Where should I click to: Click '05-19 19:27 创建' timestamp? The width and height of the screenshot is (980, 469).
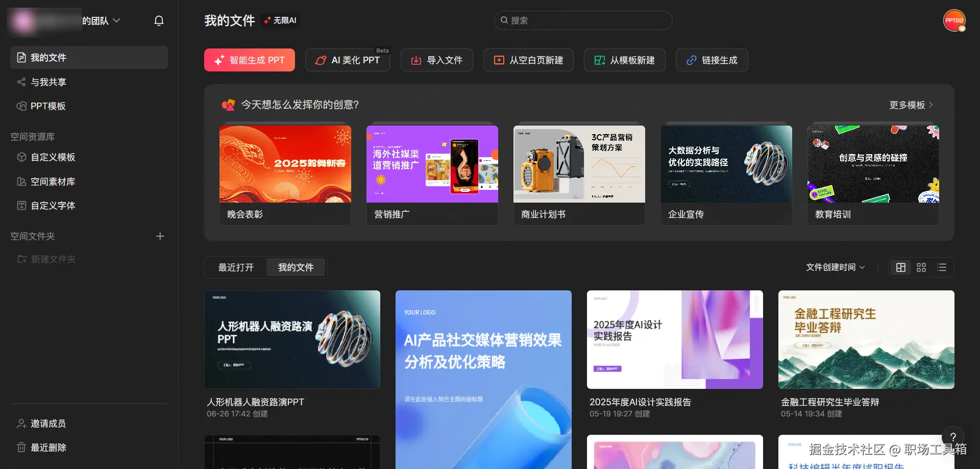620,414
